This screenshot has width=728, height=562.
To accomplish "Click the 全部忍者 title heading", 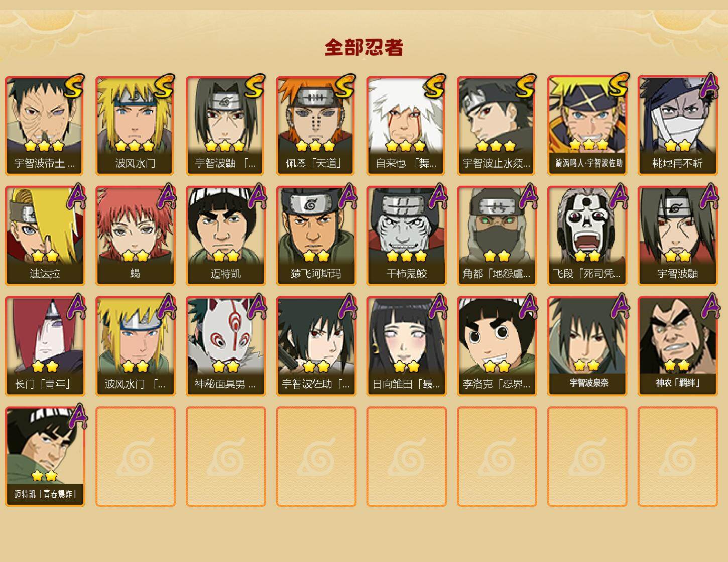I will tap(364, 47).
